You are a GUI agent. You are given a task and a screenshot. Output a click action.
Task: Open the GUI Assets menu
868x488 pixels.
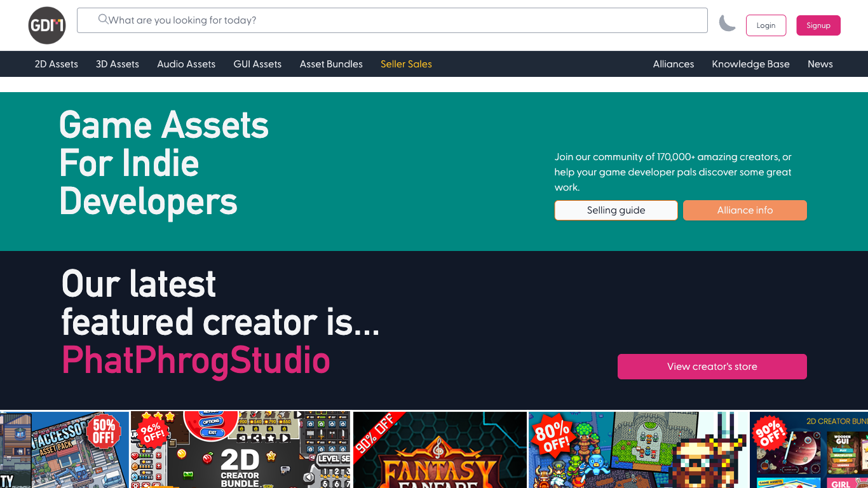point(257,64)
